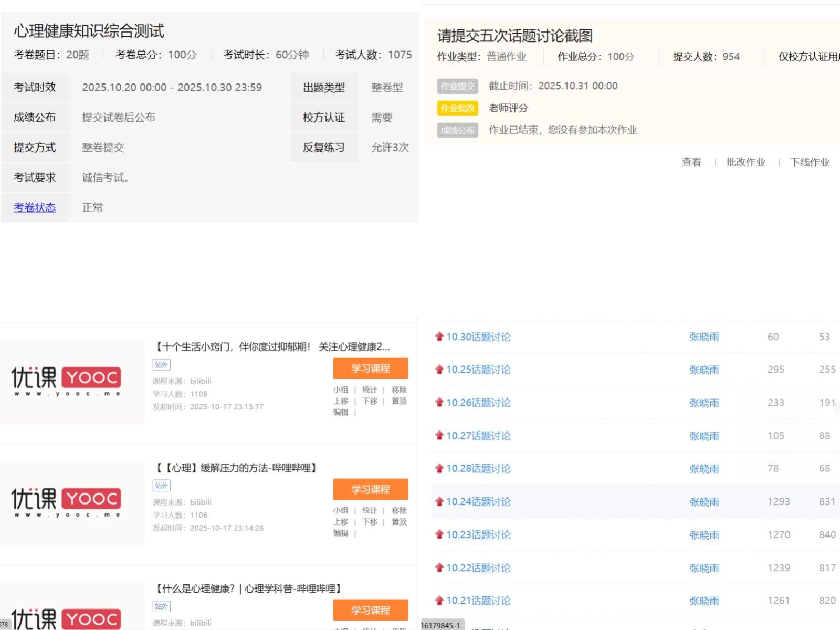The image size is (840, 630).
Task: Open 批改作业 for the discussion screenshot homework
Action: pos(745,162)
